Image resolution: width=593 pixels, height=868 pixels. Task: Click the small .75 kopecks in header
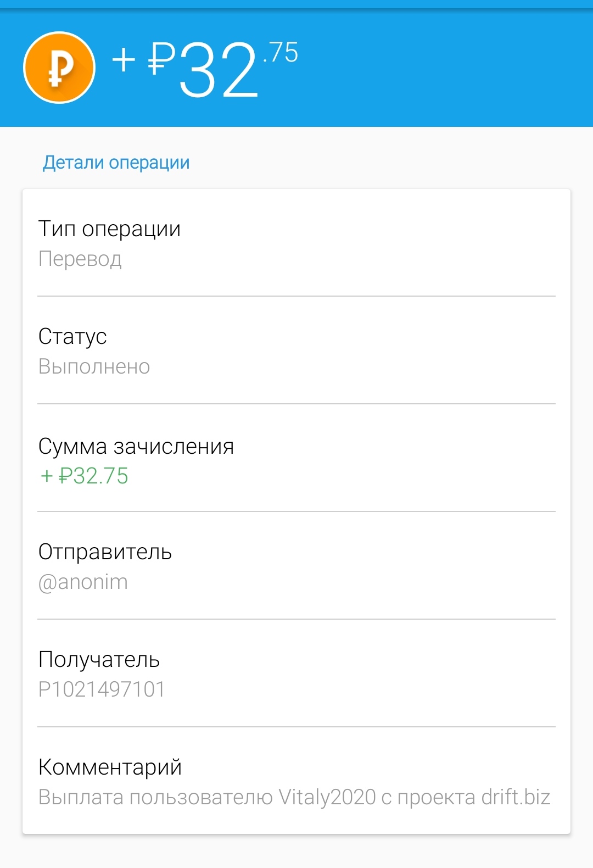click(x=281, y=53)
